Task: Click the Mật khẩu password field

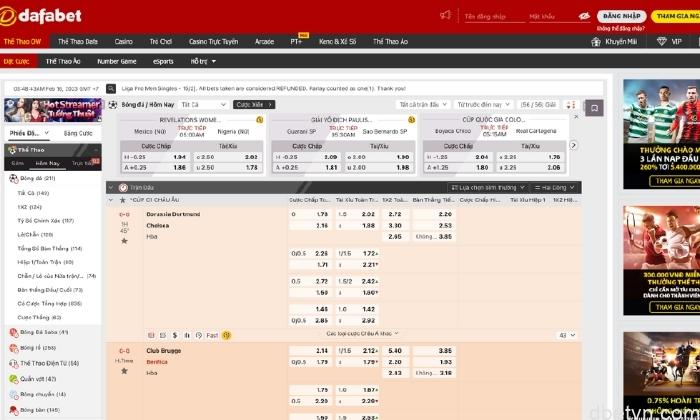Action: pyautogui.click(x=552, y=17)
